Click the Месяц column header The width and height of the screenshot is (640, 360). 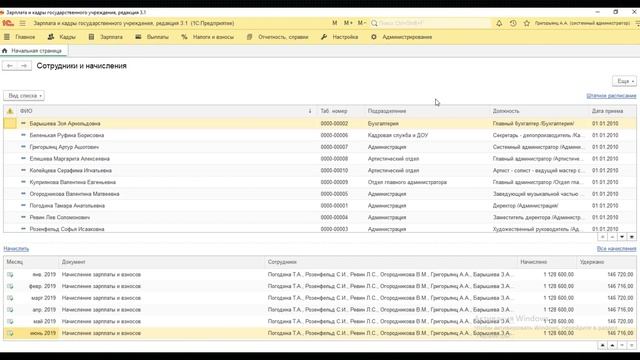(x=31, y=262)
